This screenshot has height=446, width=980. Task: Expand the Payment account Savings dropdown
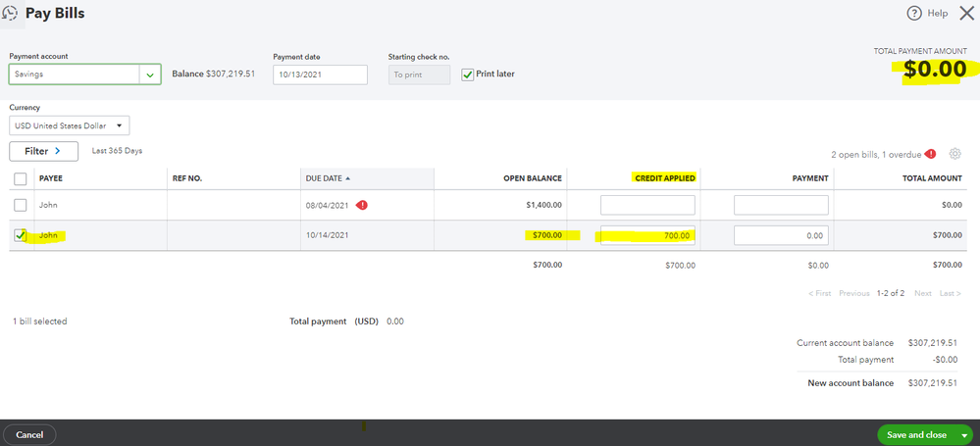[149, 74]
